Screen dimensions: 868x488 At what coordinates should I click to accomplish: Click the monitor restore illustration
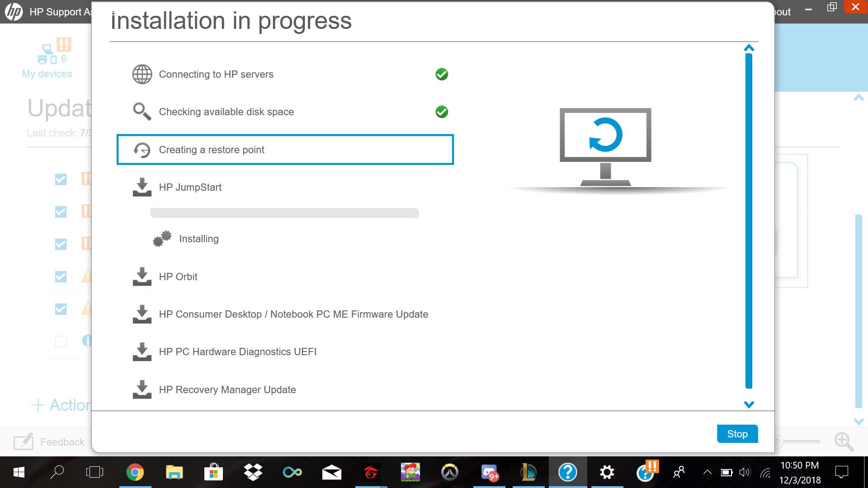coord(605,147)
